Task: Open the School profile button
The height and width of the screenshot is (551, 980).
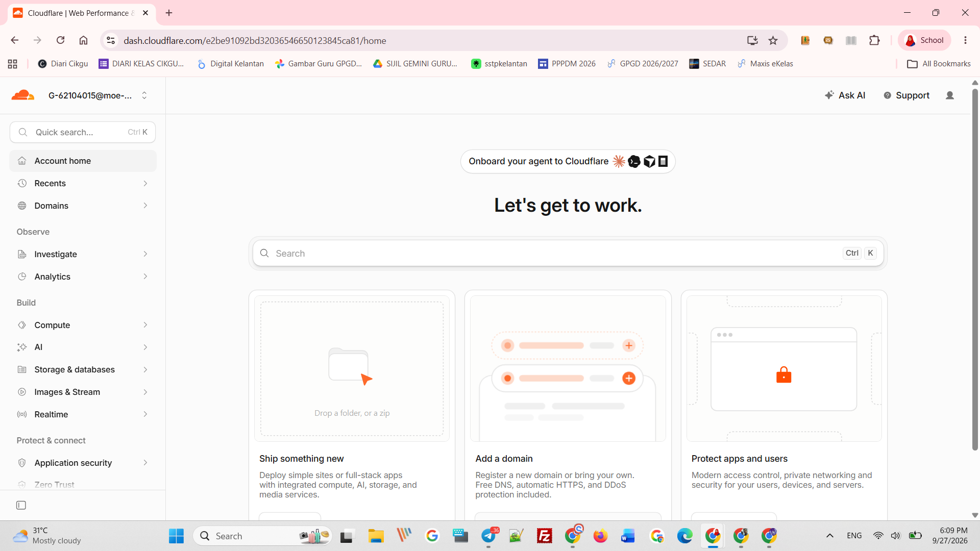Action: click(924, 40)
